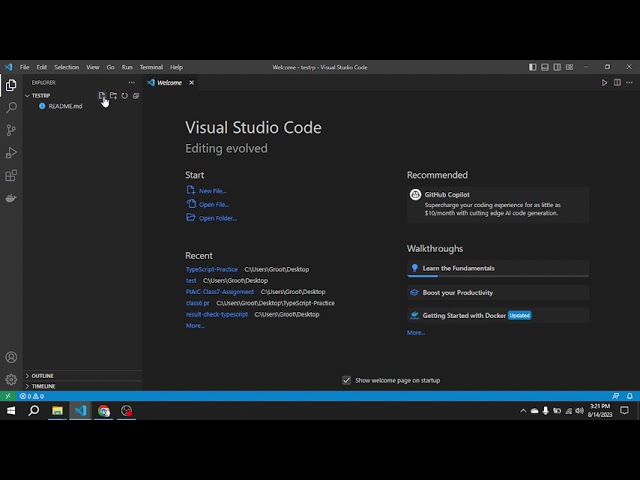Screen dimensions: 640x480
Task: Open Run and Debug view
Action: click(11, 153)
